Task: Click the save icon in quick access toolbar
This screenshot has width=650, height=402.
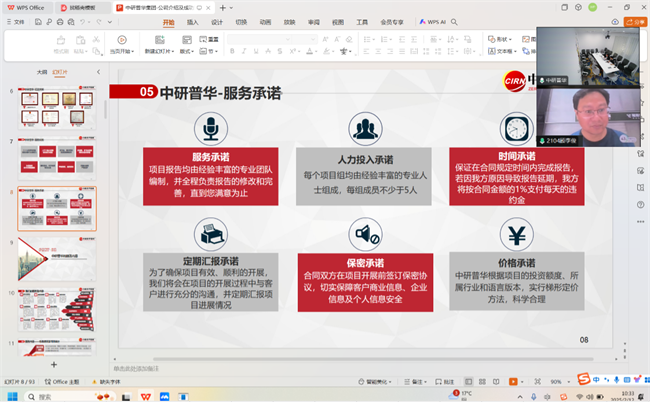Action: pos(38,22)
